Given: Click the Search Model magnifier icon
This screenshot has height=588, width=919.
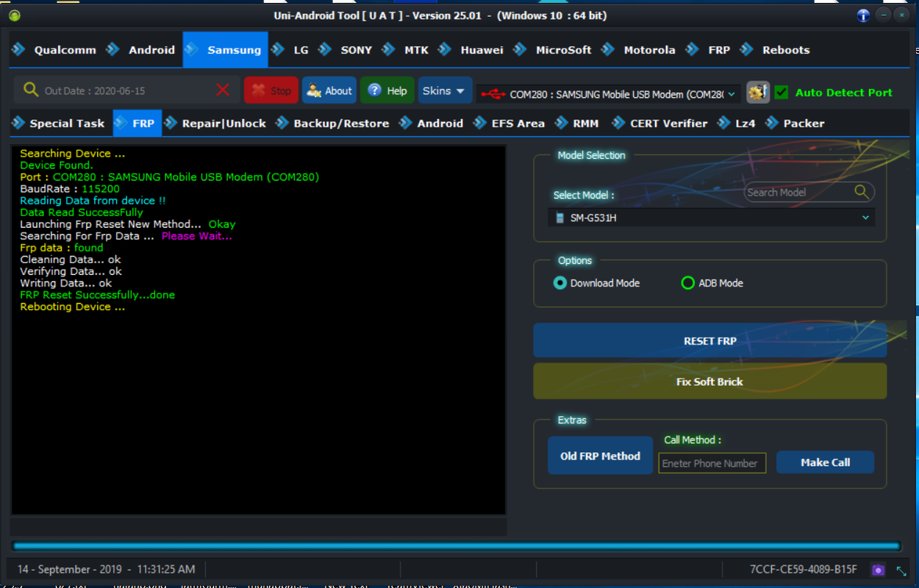Looking at the screenshot, I should coord(862,192).
